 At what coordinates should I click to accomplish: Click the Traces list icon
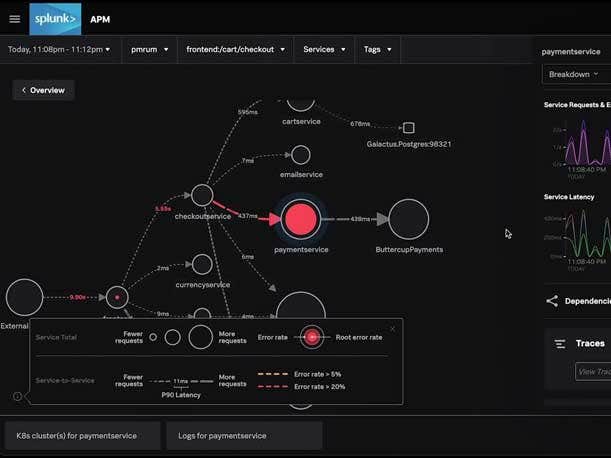(560, 344)
